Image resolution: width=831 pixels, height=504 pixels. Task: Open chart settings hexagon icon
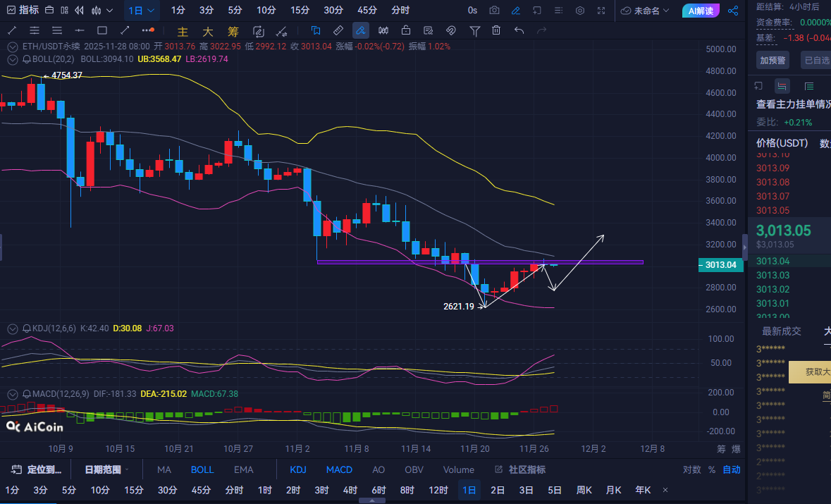click(580, 11)
